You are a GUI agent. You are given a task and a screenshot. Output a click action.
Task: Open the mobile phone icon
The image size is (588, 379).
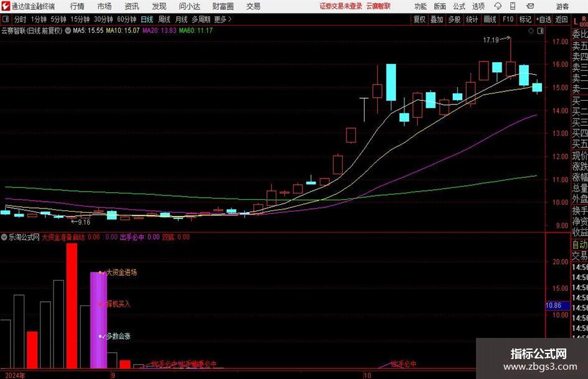[x=513, y=6]
